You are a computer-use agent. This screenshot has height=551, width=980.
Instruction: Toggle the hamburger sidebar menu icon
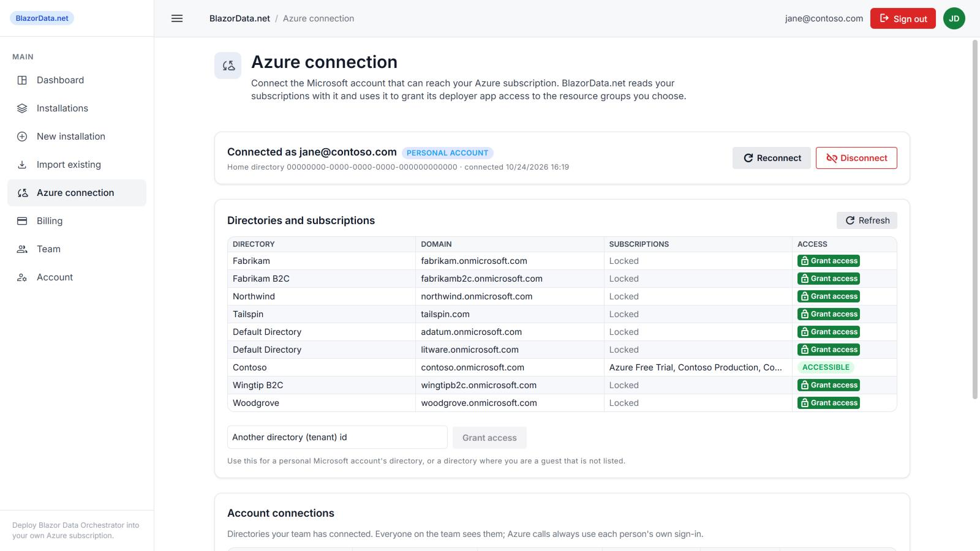(177, 18)
